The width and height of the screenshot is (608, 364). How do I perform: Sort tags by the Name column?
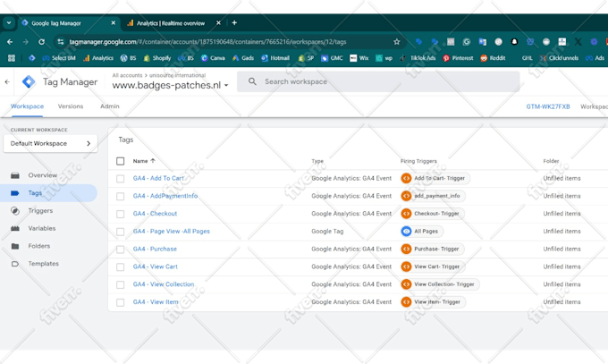pos(144,161)
